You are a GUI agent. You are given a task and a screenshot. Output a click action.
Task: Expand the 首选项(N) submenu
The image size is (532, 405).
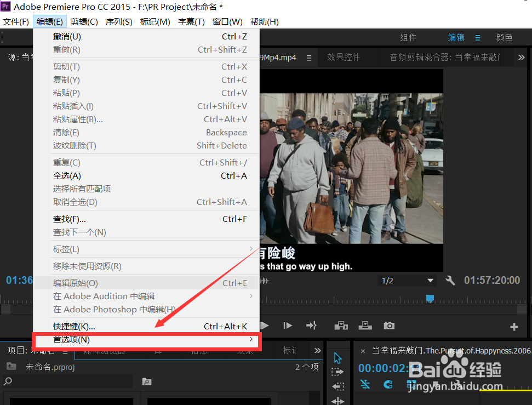point(147,340)
